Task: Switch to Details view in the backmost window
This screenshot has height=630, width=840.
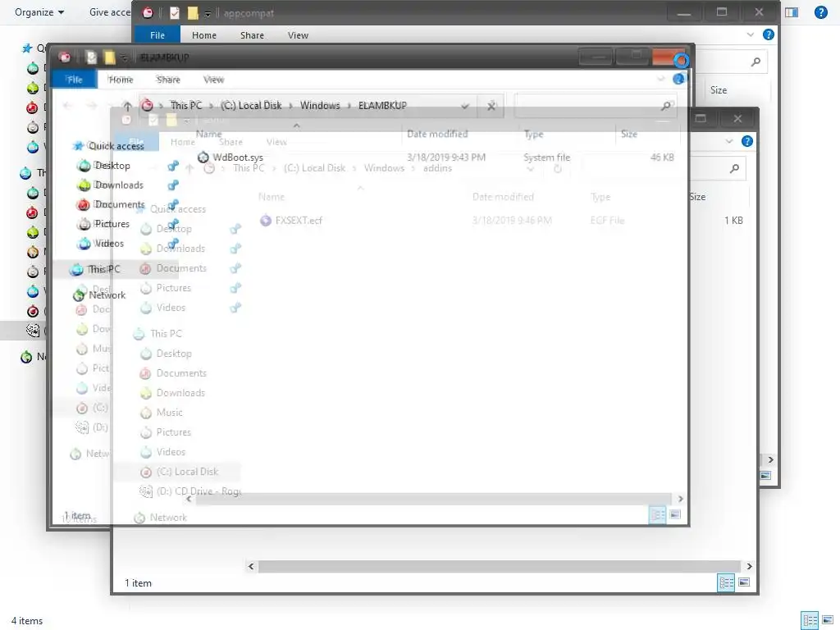Action: coord(810,620)
